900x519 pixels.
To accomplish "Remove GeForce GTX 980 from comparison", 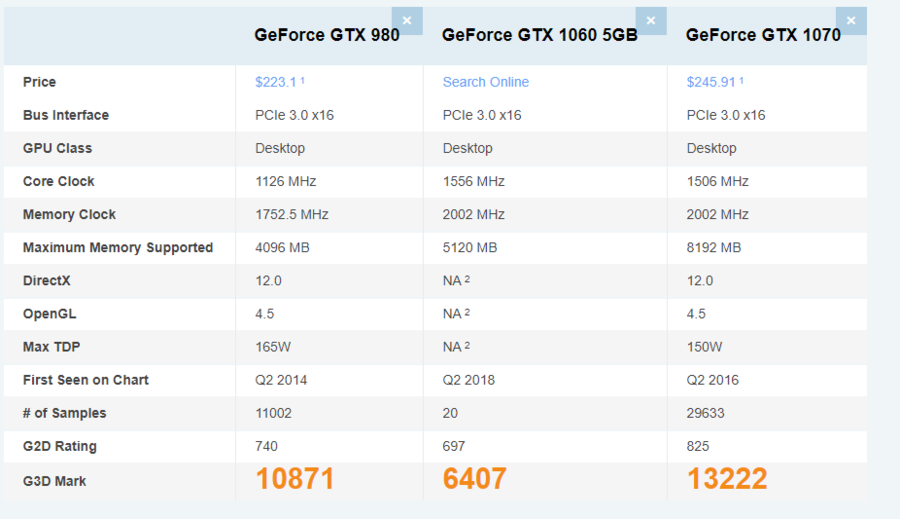I will (407, 21).
